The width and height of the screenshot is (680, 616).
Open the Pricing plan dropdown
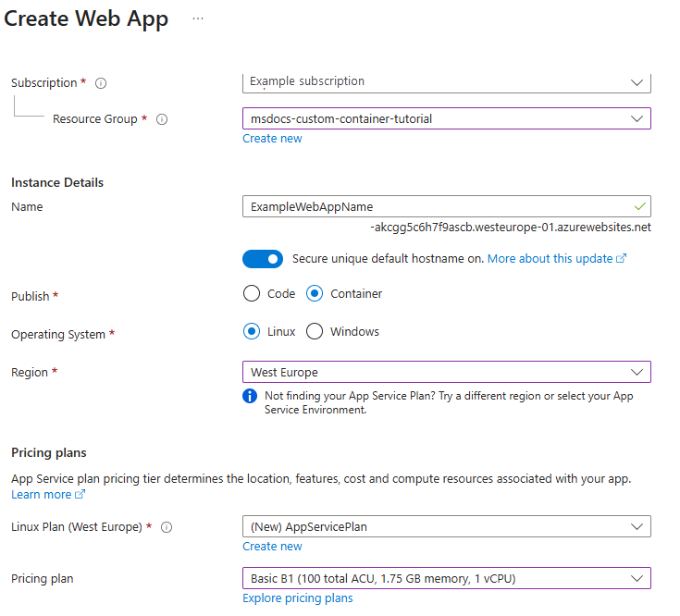446,578
